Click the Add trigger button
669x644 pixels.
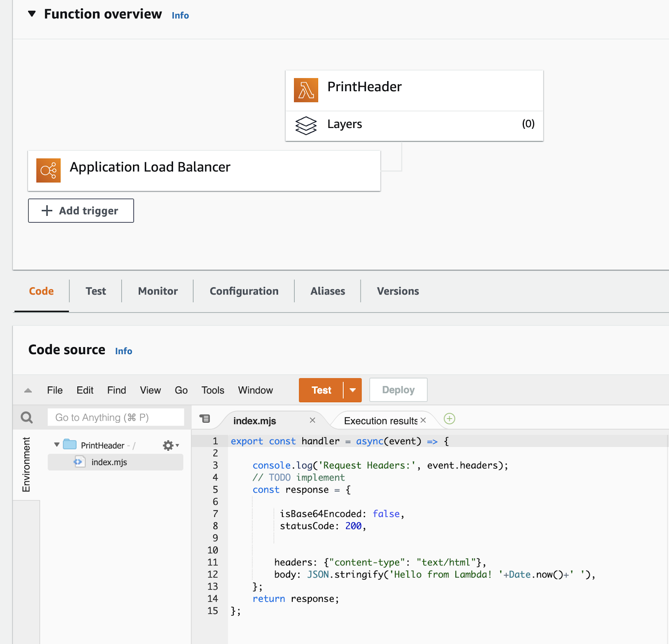[81, 211]
